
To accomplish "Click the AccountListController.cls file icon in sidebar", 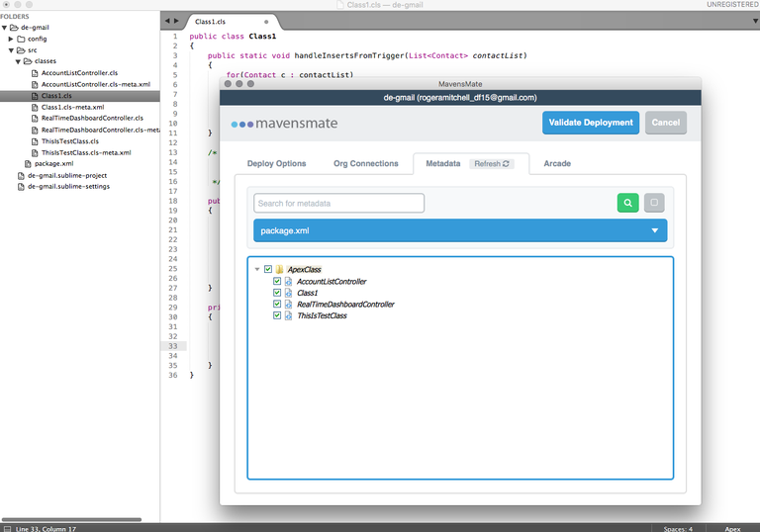I will (35, 73).
